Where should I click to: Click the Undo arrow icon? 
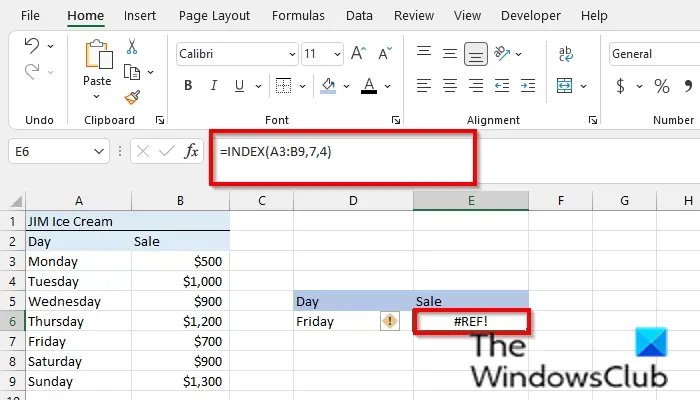tap(32, 46)
